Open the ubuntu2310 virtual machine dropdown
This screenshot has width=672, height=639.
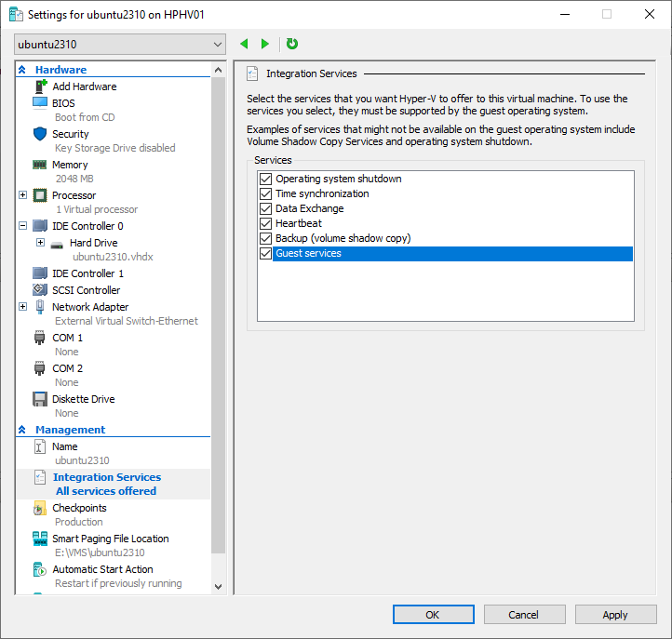(x=120, y=44)
